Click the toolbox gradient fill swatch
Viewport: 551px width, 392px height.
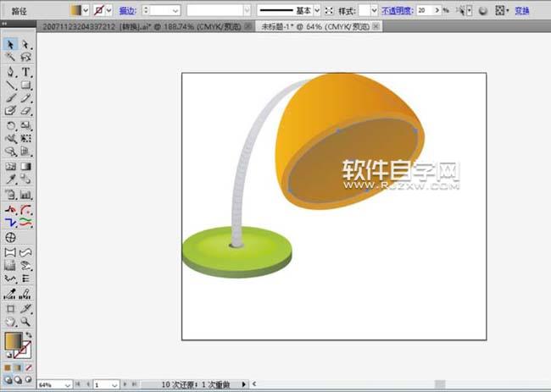click(14, 341)
